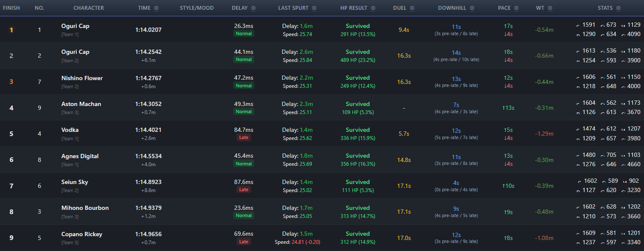The image size is (644, 251).
Task: Click the info icon beside TIME header
Action: click(156, 8)
